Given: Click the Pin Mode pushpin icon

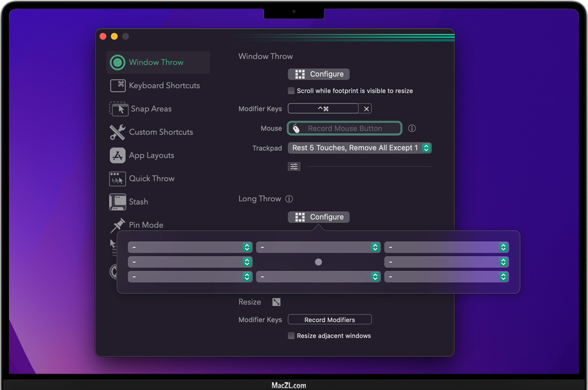Looking at the screenshot, I should coord(118,225).
